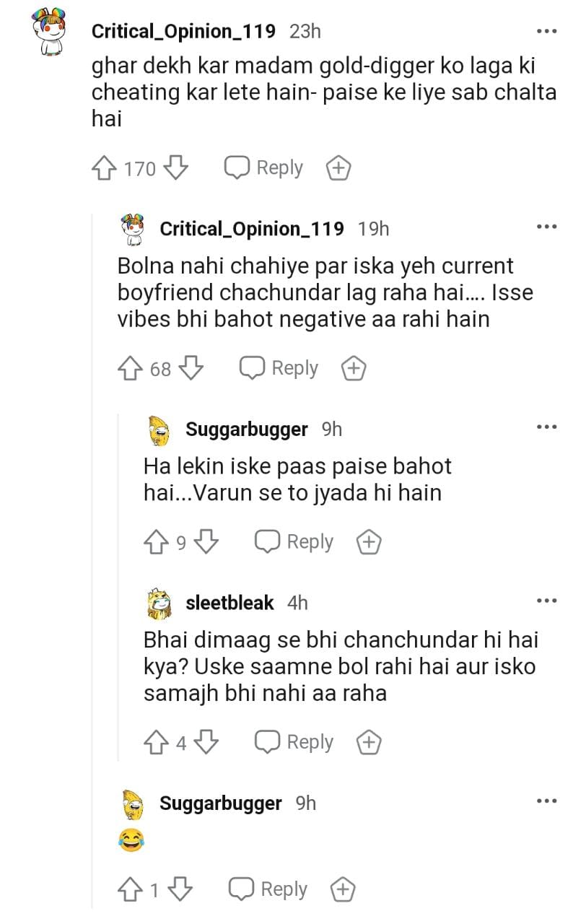This screenshot has height=924, width=586.
Task: Give award to sleetbleak's comment
Action: [x=369, y=742]
